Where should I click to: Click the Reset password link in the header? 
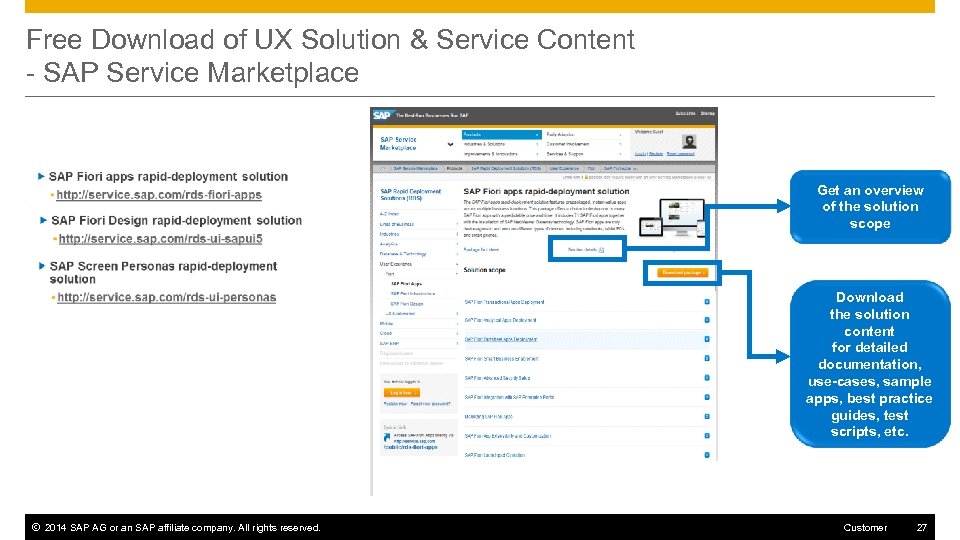[x=680, y=154]
